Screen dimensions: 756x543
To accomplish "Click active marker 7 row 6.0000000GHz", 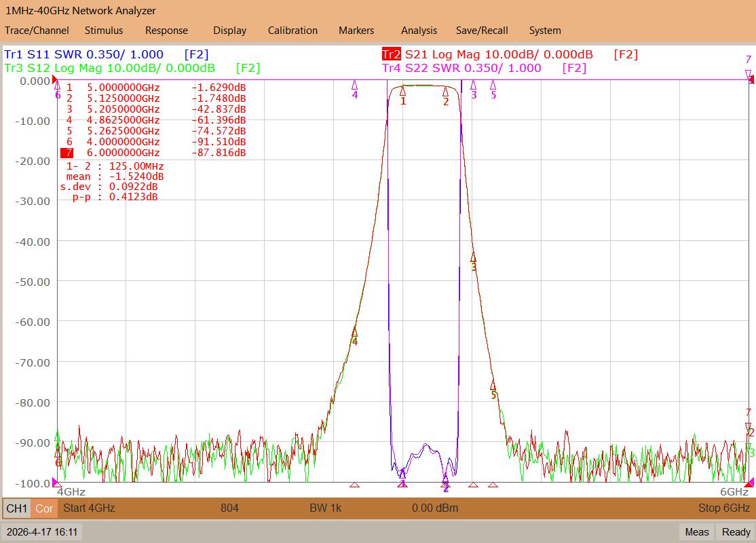I will click(x=153, y=153).
